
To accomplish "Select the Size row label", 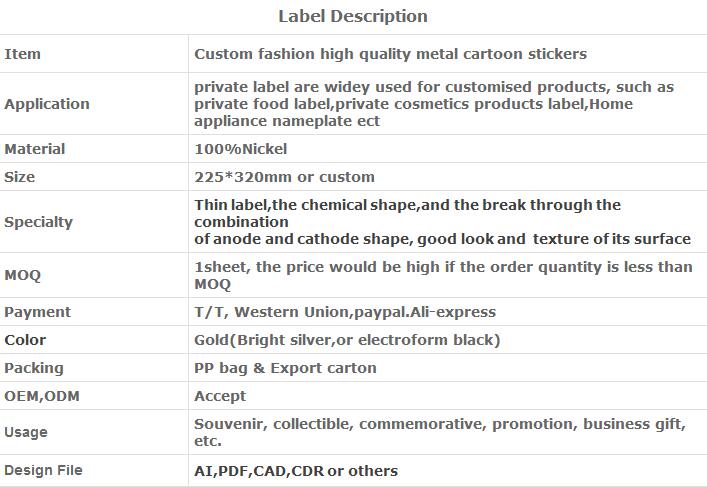I will (x=19, y=177).
